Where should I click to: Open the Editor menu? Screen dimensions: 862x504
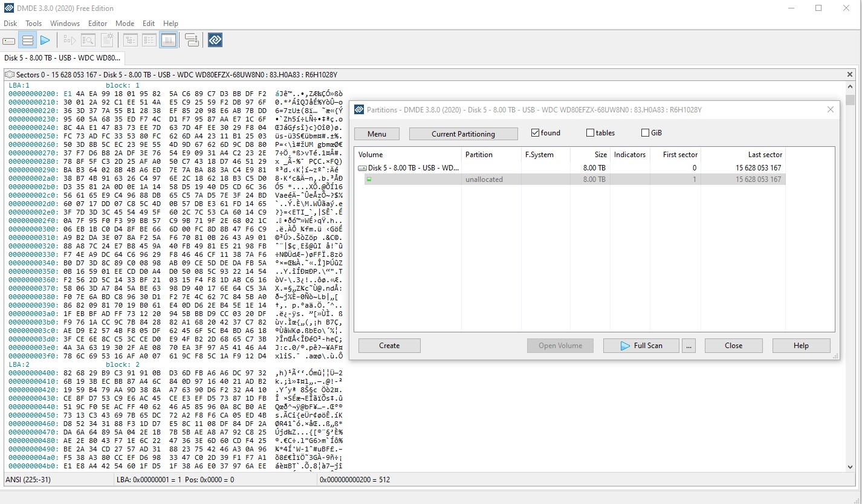pos(97,24)
